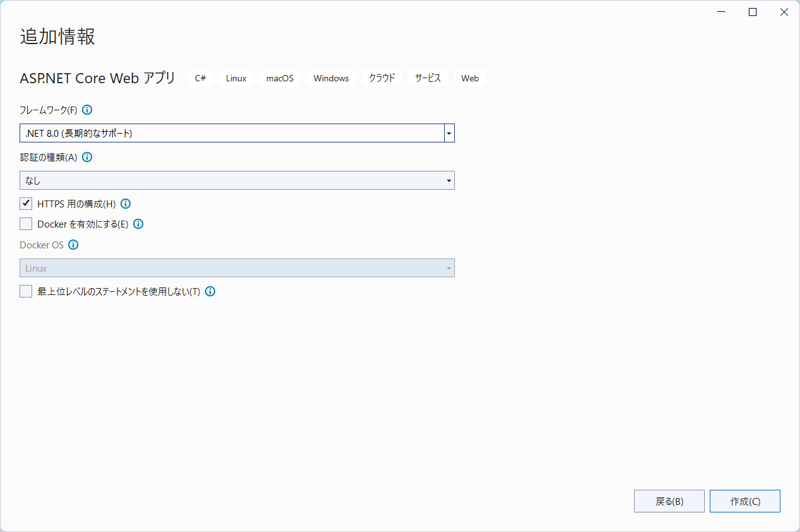The width and height of the screenshot is (800, 532).
Task: Click the 戻る(B) button
Action: click(669, 501)
